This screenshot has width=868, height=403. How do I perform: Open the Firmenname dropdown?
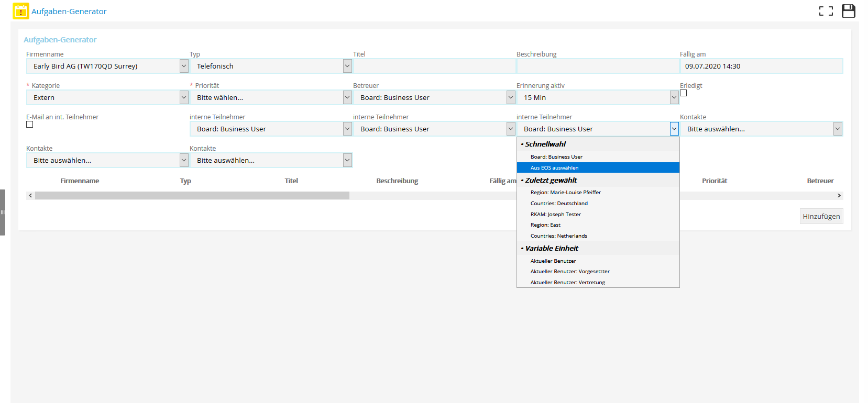(184, 66)
